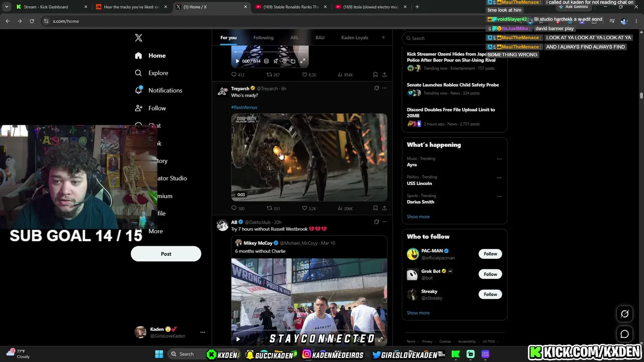The width and height of the screenshot is (644, 362).
Task: View analytics of Treyarch post 206K views
Action: pyautogui.click(x=345, y=208)
